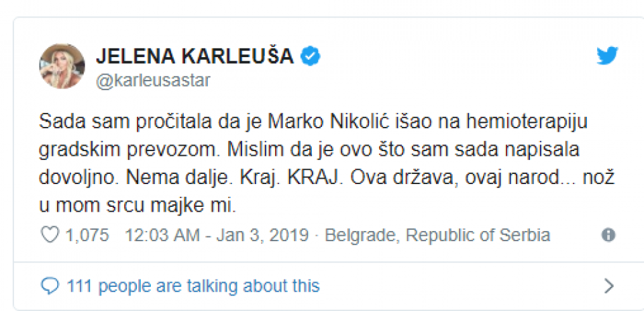Click the blue verified badge

click(310, 56)
